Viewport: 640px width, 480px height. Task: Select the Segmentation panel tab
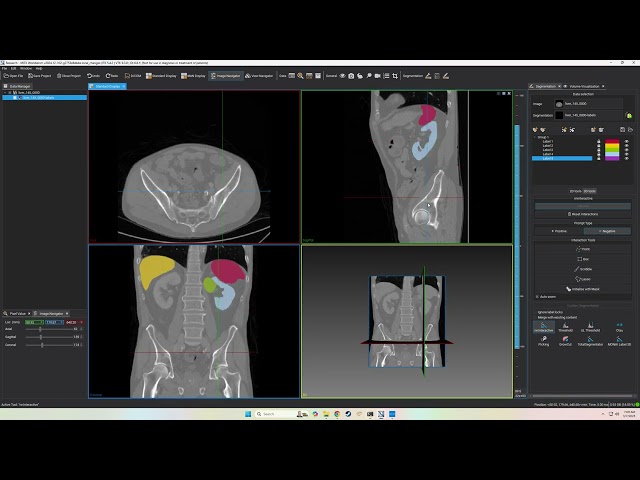(545, 87)
